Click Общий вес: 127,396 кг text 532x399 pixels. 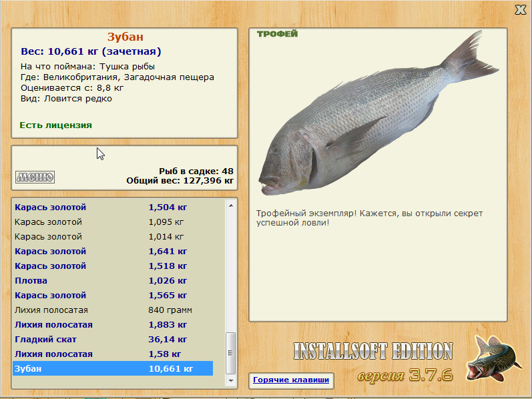[x=180, y=181]
